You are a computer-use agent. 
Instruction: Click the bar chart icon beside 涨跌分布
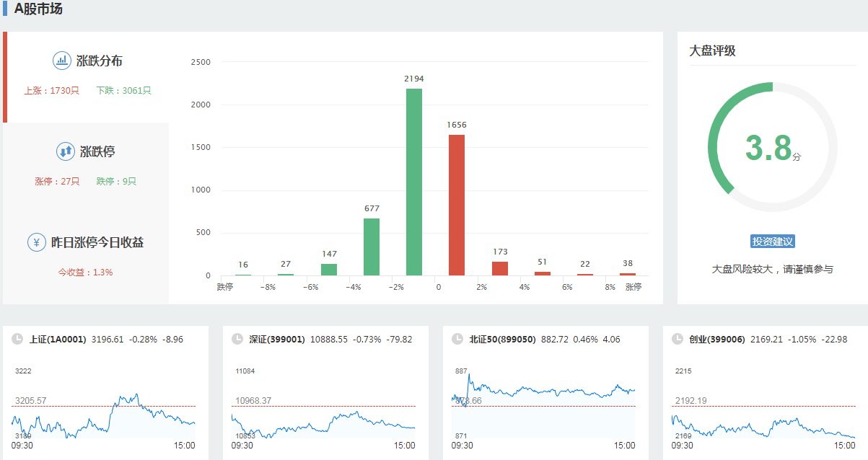tap(62, 61)
